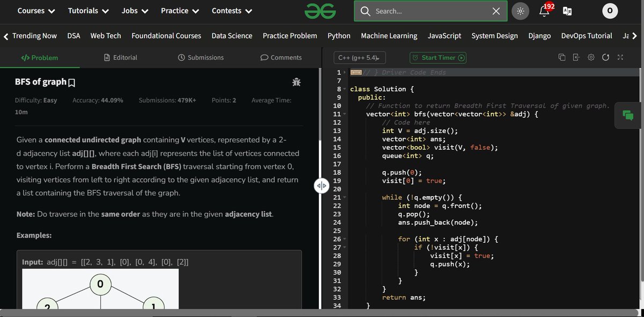This screenshot has height=317, width=644.
Task: Expand folded driver code on line 1
Action: click(x=345, y=73)
